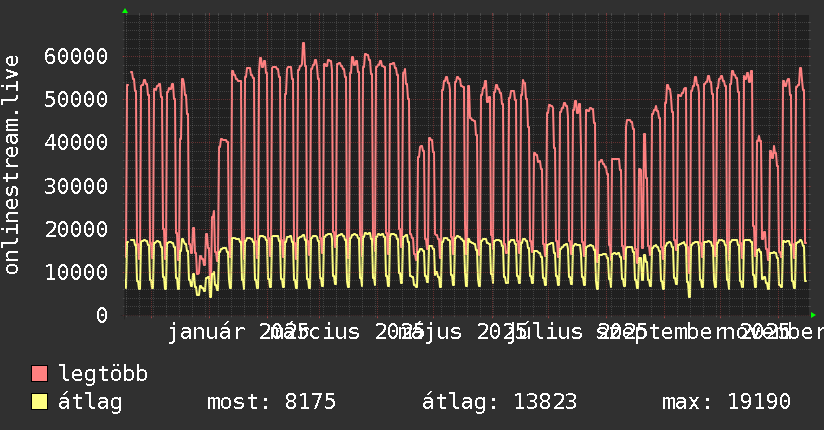Click the red legtöbb legend swatch

coord(40,375)
